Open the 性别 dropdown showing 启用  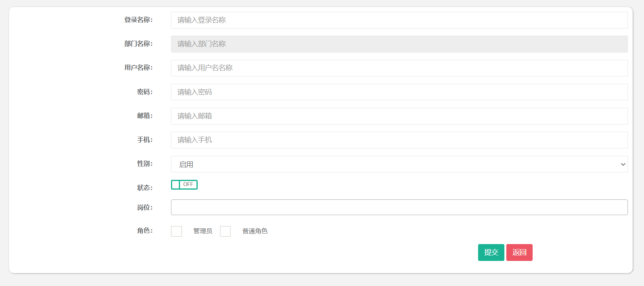point(399,164)
